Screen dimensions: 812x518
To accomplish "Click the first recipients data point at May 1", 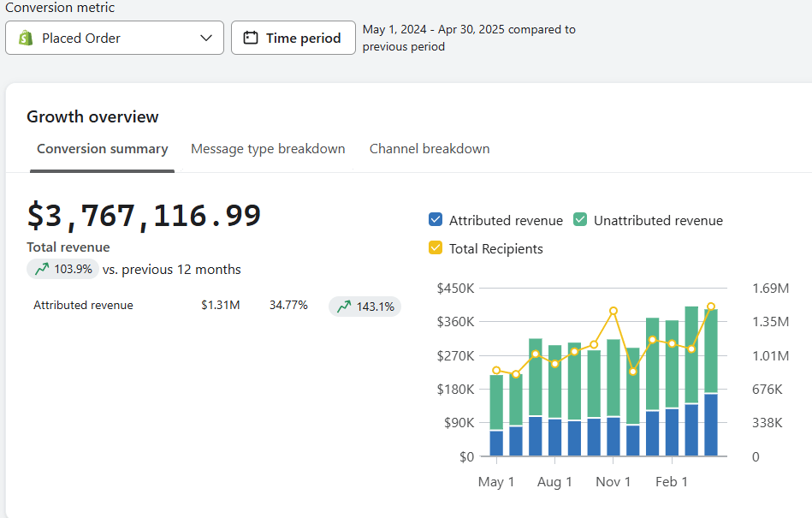I will (x=496, y=371).
